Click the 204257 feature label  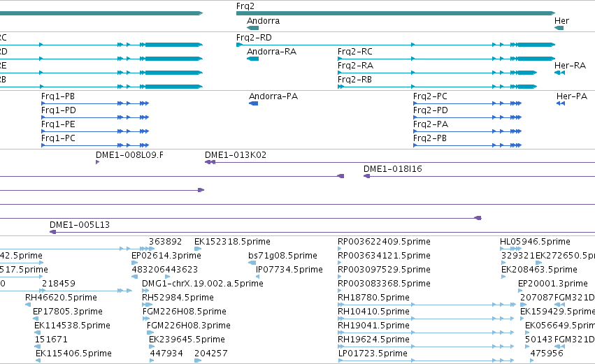[210, 354]
